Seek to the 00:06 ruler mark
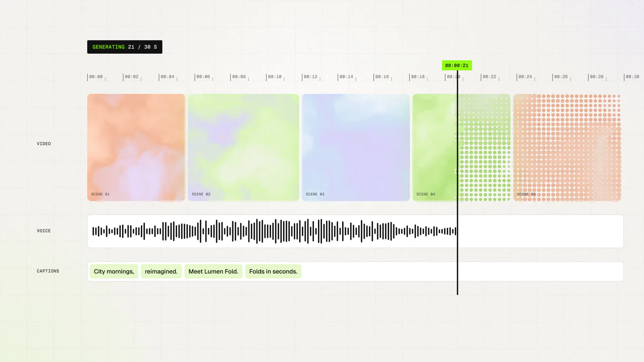The width and height of the screenshot is (644, 362). [x=203, y=77]
